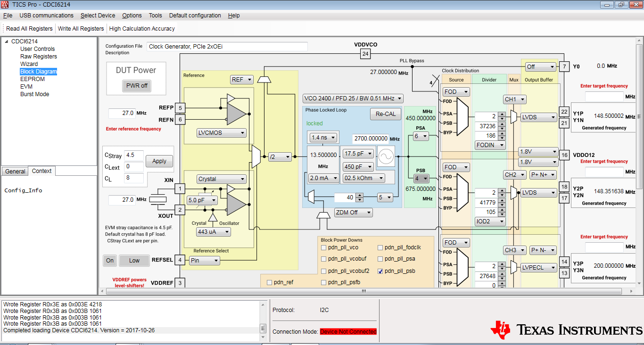Enable pdn_pll_fodclk power down
Viewport: 644px width, 345px height.
pyautogui.click(x=380, y=247)
